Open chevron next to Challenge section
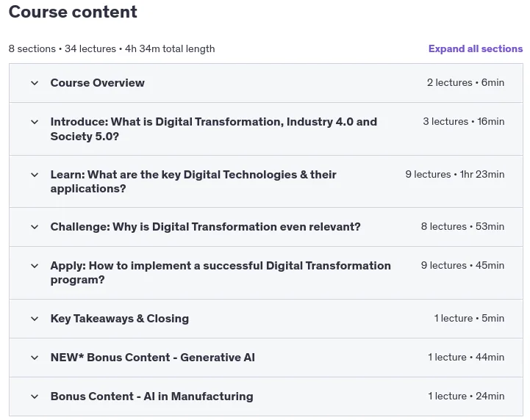Viewport: 530px width, 420px height. click(x=35, y=227)
